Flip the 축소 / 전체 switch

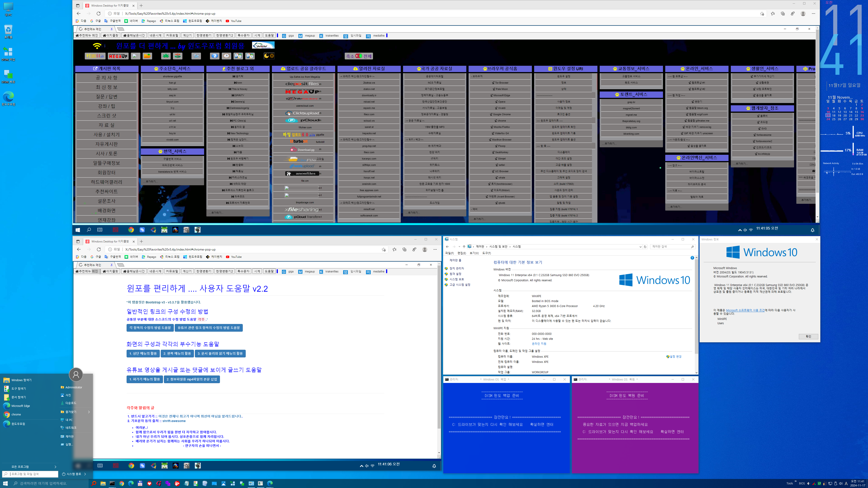359,56
